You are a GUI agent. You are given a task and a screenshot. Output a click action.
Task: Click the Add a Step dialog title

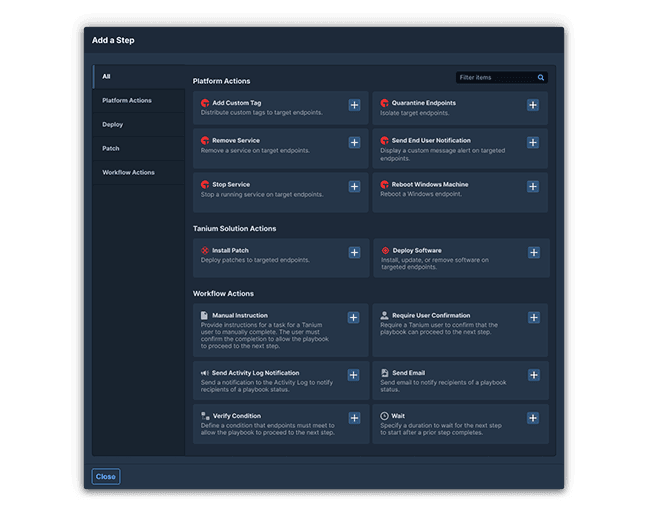coord(113,40)
